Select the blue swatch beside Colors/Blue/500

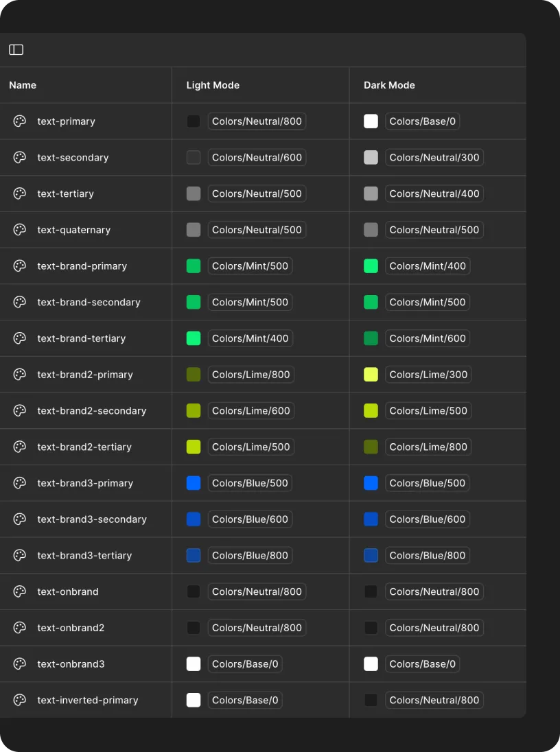point(193,482)
